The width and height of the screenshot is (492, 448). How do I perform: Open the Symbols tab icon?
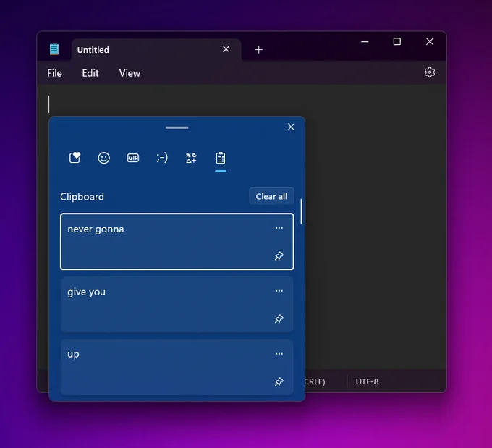click(191, 158)
